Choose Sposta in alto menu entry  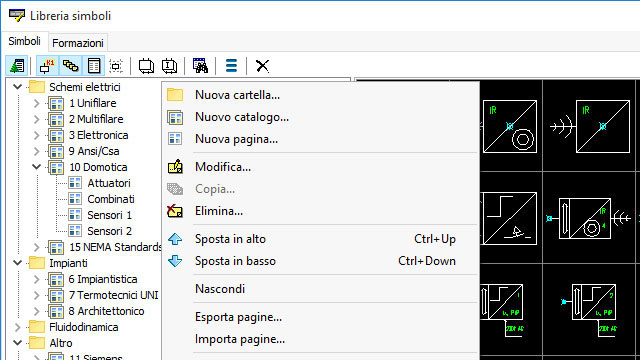coord(320,239)
